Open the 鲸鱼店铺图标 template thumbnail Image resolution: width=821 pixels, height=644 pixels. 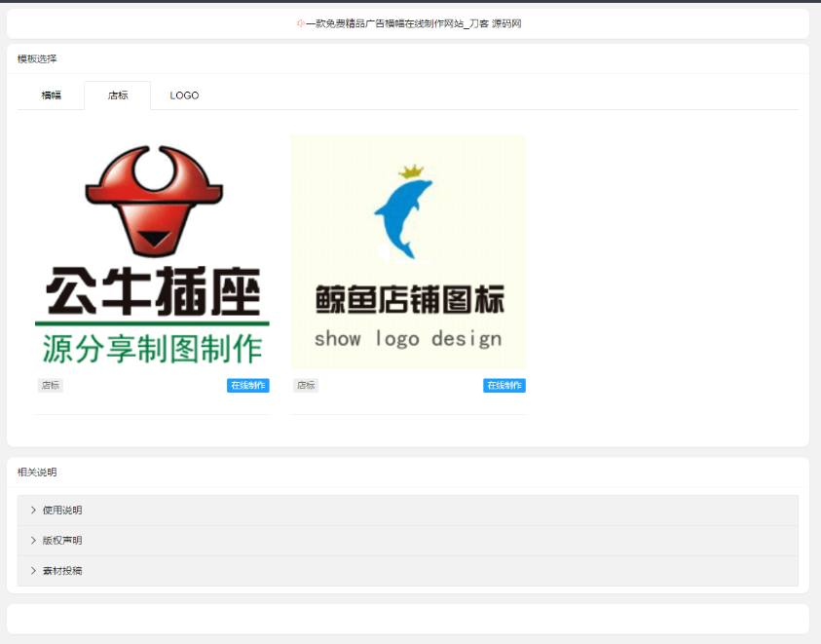pos(408,251)
